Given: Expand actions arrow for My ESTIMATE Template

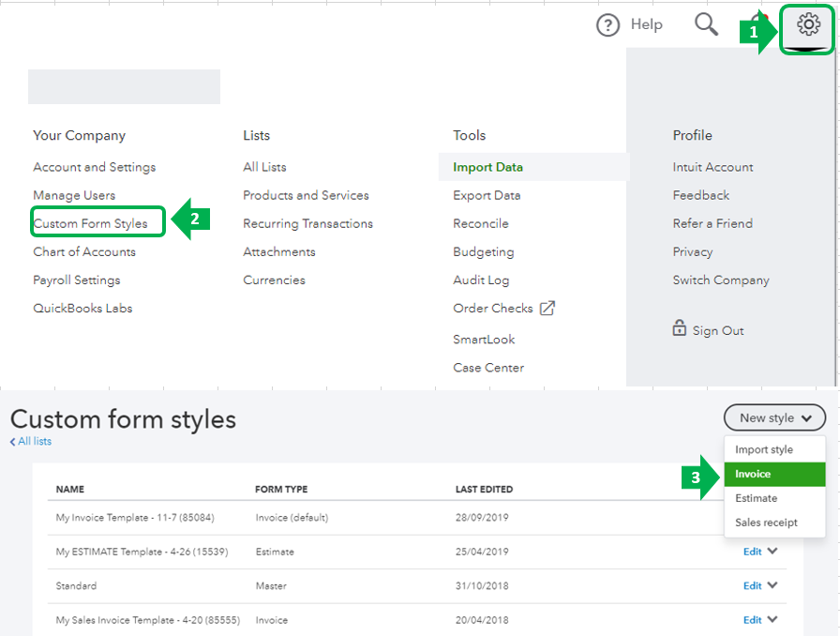Looking at the screenshot, I should (x=772, y=551).
